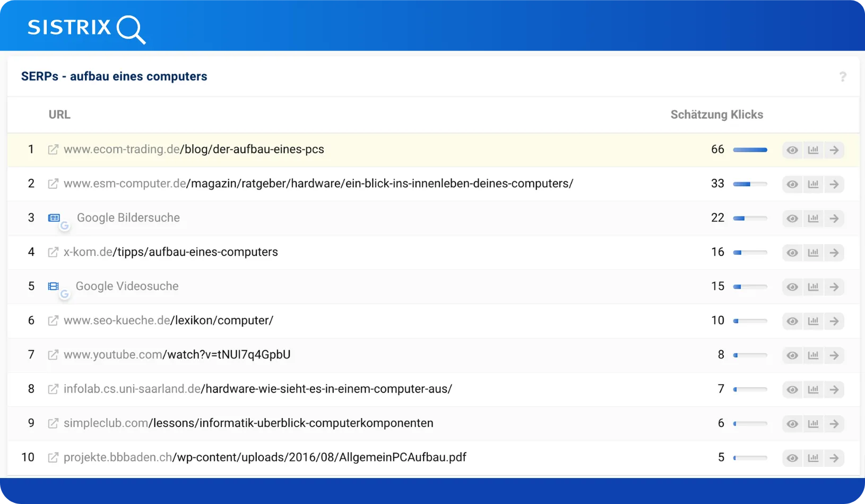Viewport: 865px width, 504px height.
Task: Click the URL column header
Action: click(59, 115)
